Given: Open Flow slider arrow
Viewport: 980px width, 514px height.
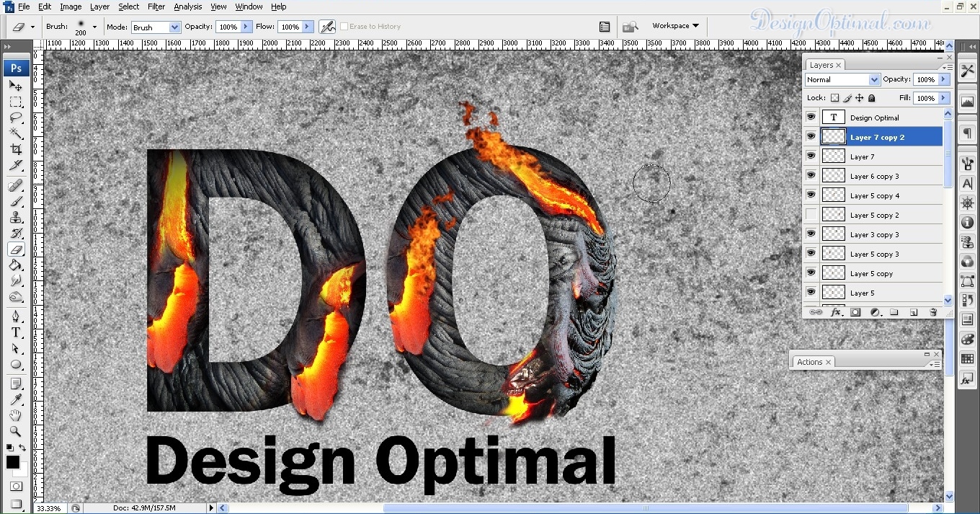Looking at the screenshot, I should [308, 27].
